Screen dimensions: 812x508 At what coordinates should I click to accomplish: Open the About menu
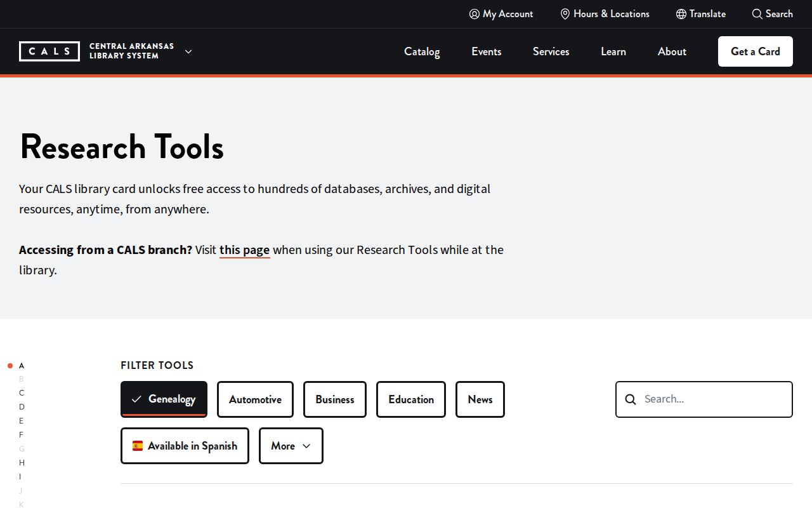(672, 51)
